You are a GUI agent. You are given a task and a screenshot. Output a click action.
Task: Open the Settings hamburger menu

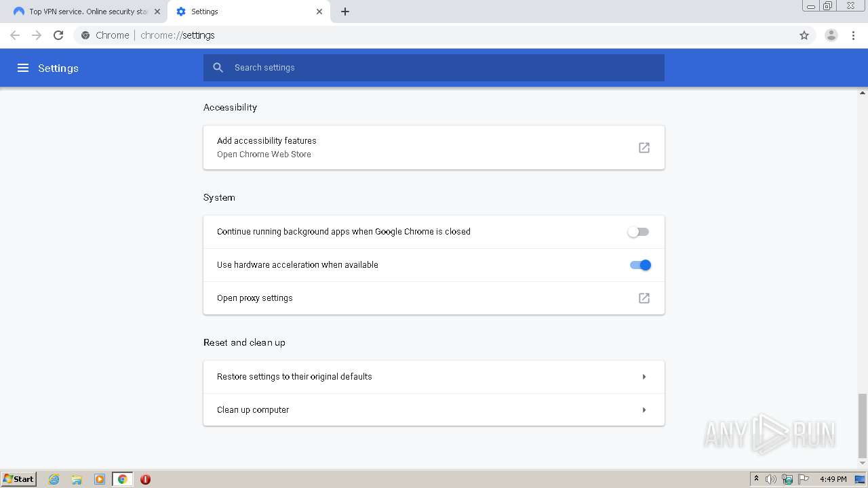23,68
